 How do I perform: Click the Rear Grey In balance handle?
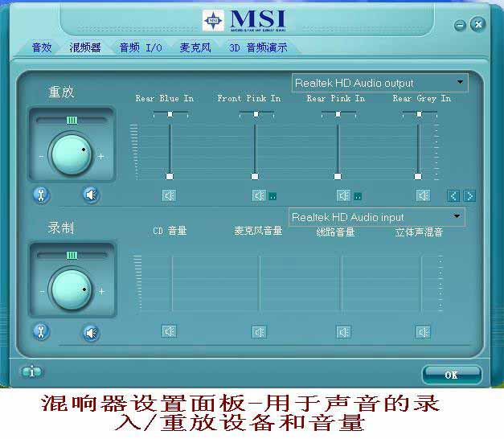click(x=419, y=114)
